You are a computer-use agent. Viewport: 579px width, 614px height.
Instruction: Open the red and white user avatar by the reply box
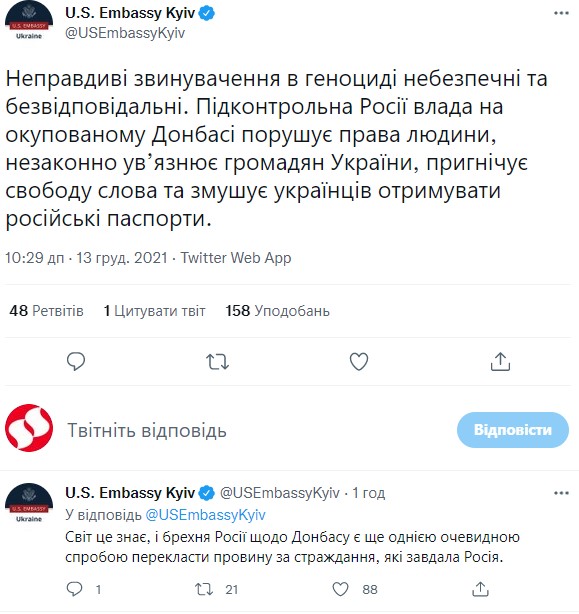click(29, 428)
